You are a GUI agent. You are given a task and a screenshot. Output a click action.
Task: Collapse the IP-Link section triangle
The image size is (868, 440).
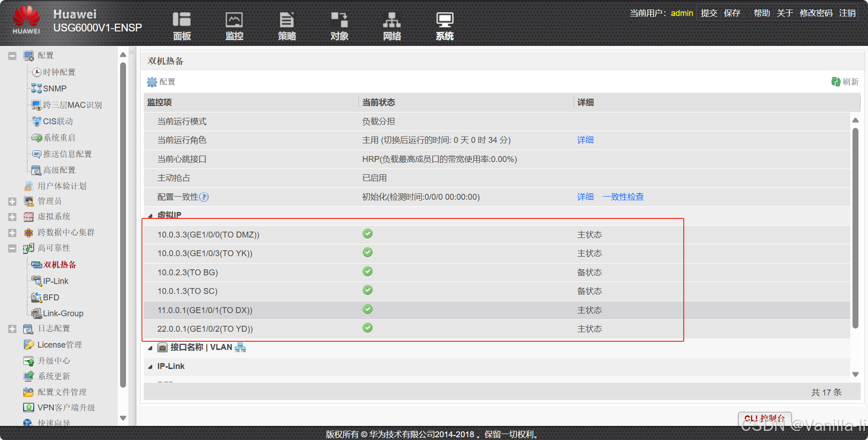tap(150, 367)
